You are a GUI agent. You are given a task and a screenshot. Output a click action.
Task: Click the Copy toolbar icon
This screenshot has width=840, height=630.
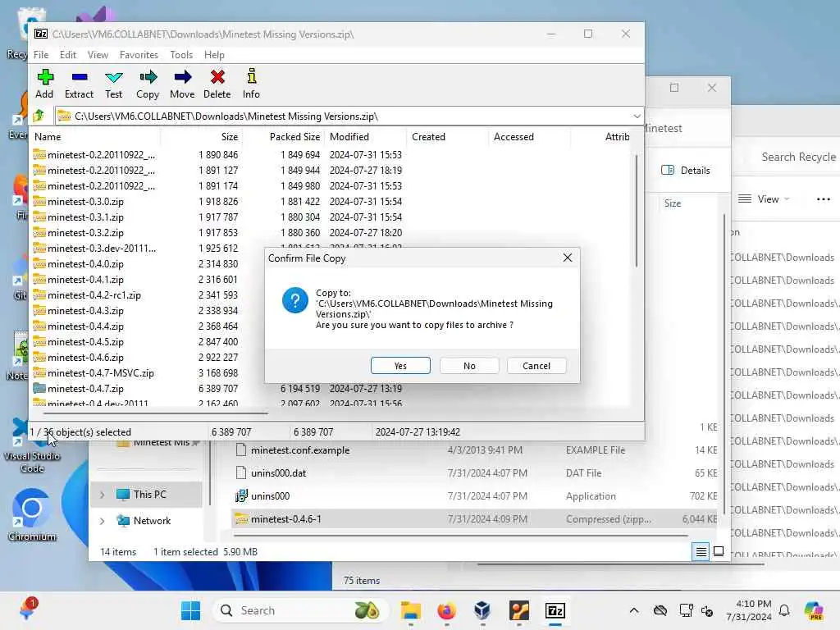click(x=148, y=84)
